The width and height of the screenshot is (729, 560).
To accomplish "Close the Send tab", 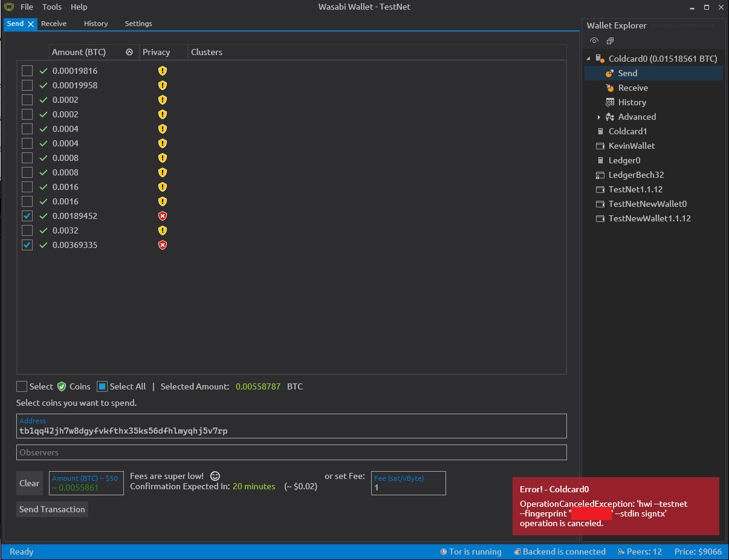I will tap(31, 24).
